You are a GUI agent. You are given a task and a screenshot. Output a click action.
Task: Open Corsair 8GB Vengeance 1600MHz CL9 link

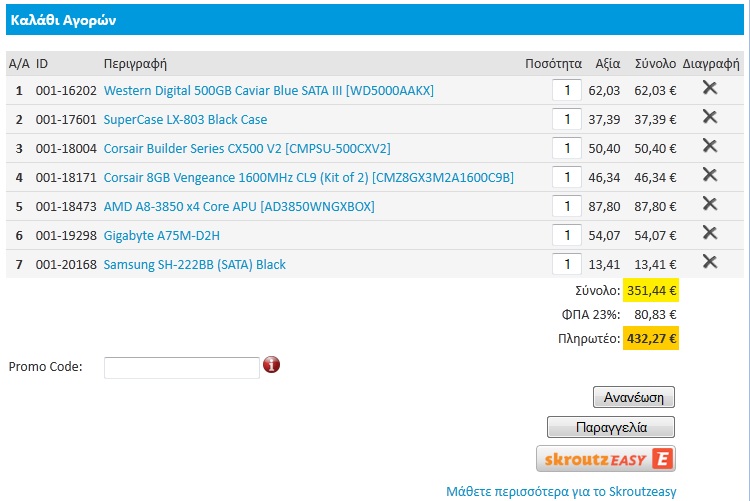(x=309, y=178)
